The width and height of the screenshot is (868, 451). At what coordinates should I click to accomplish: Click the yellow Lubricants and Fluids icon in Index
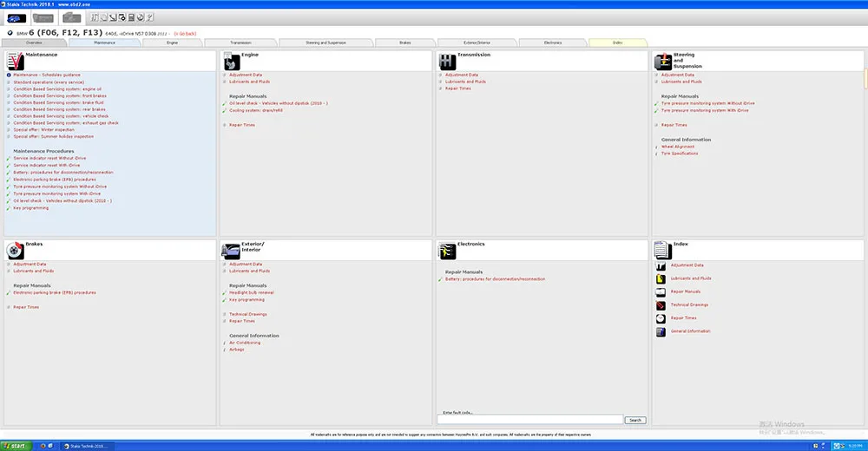(x=661, y=279)
